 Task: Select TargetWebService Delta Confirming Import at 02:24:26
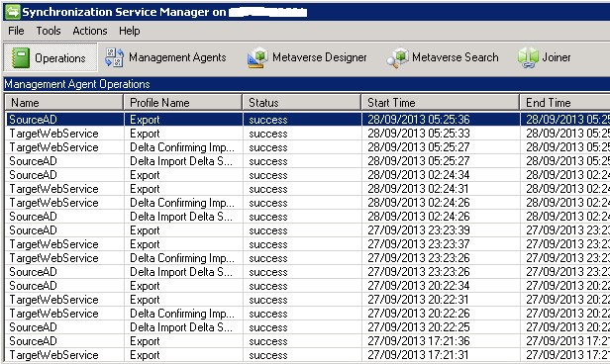tap(307, 203)
